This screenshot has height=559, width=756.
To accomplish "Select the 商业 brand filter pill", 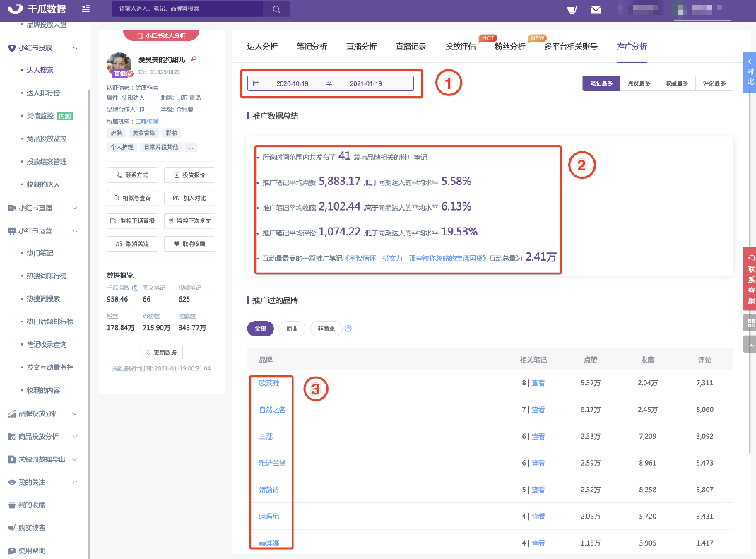I will 292,329.
